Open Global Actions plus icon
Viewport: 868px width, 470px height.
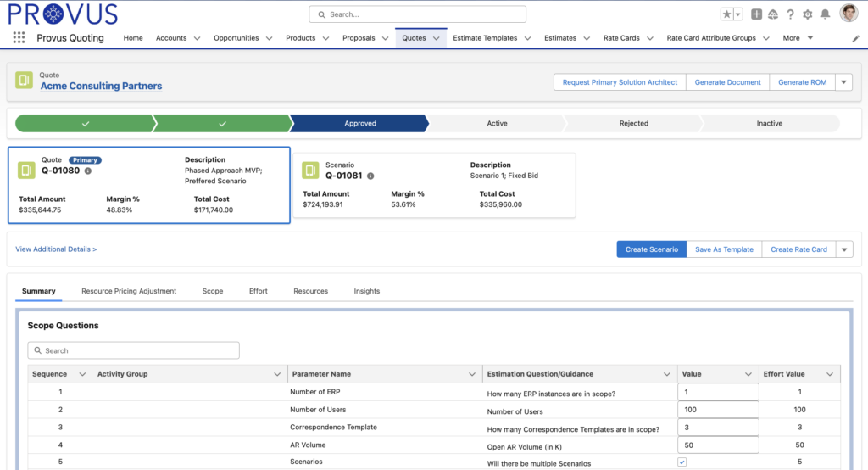tap(757, 14)
